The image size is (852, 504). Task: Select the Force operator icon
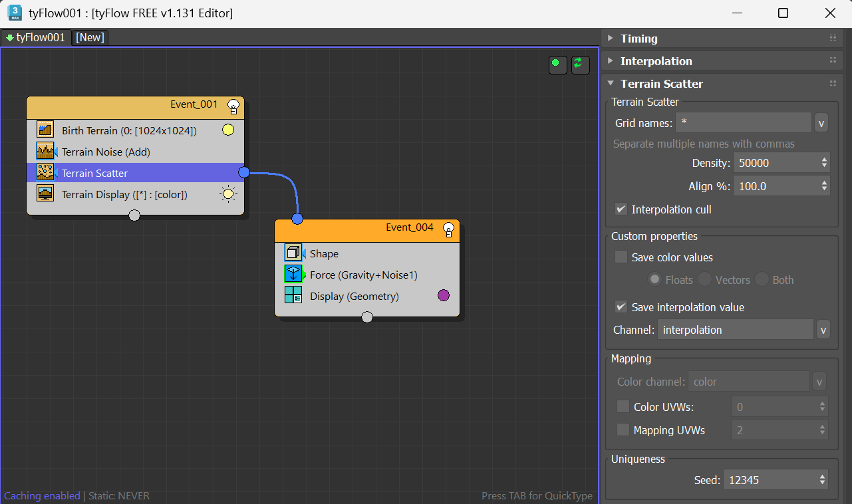[x=293, y=275]
